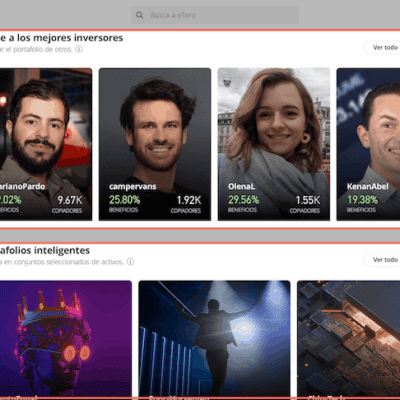The height and width of the screenshot is (400, 400).
Task: Select the KenanAbel username
Action: (368, 186)
